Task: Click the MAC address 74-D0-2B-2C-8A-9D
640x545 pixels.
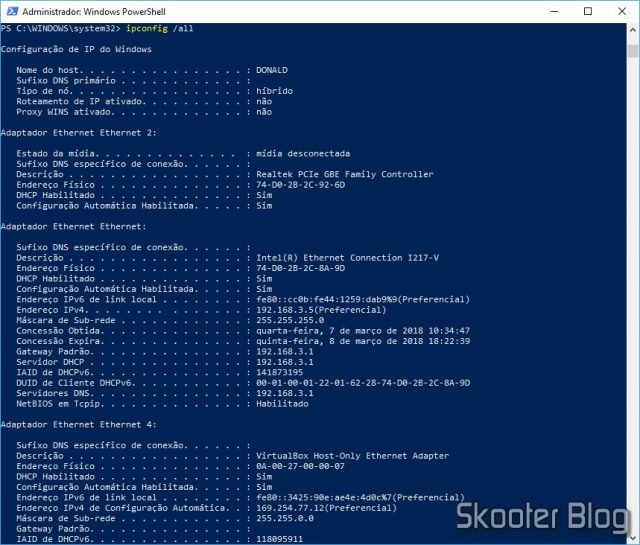Action: (300, 268)
